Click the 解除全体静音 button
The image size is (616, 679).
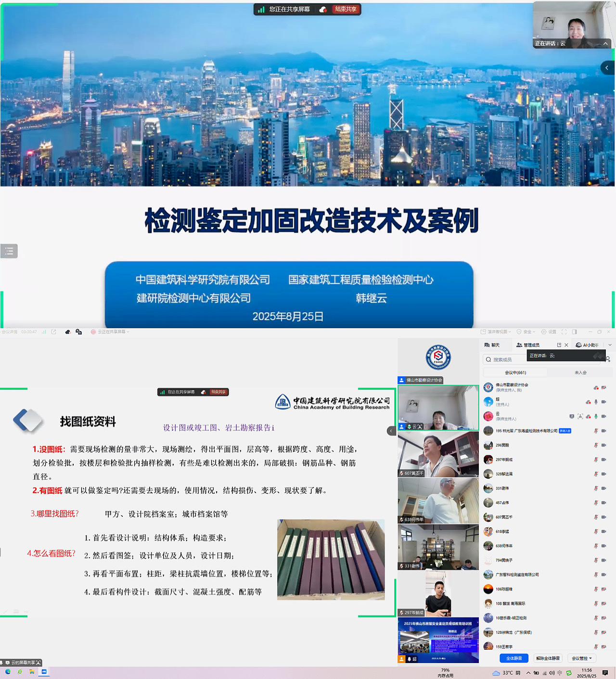[548, 658]
